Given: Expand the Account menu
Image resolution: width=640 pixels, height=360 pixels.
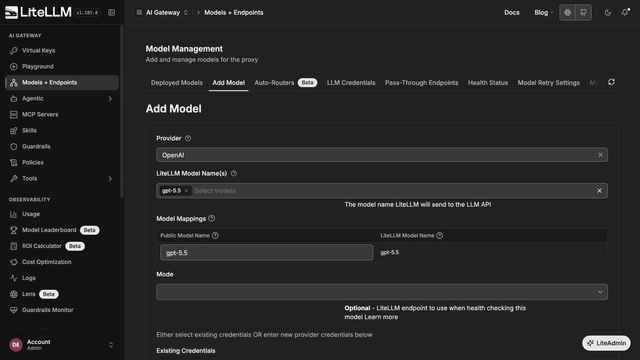Looking at the screenshot, I should point(62,345).
